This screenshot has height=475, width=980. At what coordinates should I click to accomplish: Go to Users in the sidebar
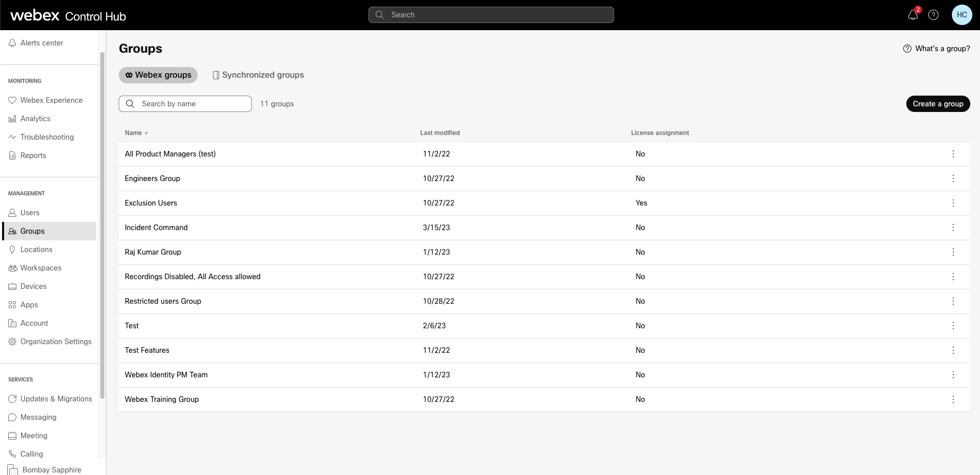[x=50, y=213]
